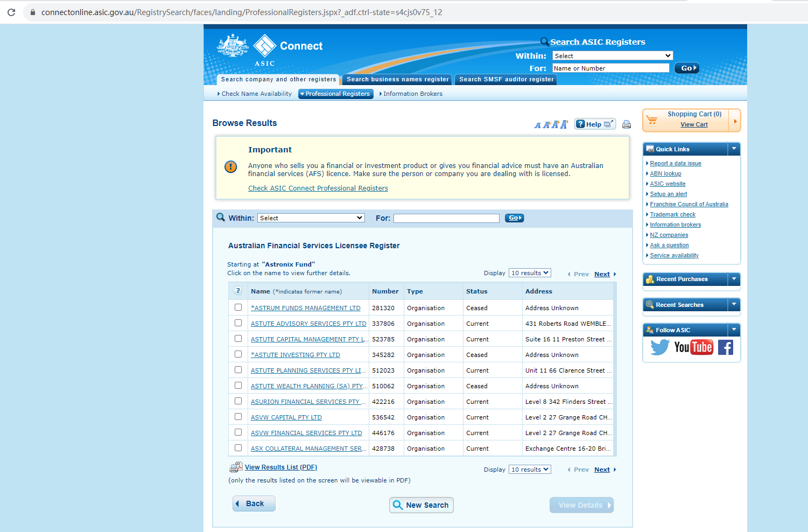Click the printer icon beside Help
Viewport: 808px width, 532px height.
click(626, 124)
